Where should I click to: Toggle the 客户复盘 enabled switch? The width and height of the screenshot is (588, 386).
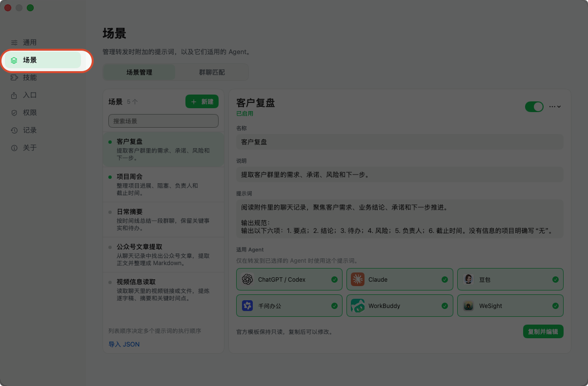pos(534,107)
